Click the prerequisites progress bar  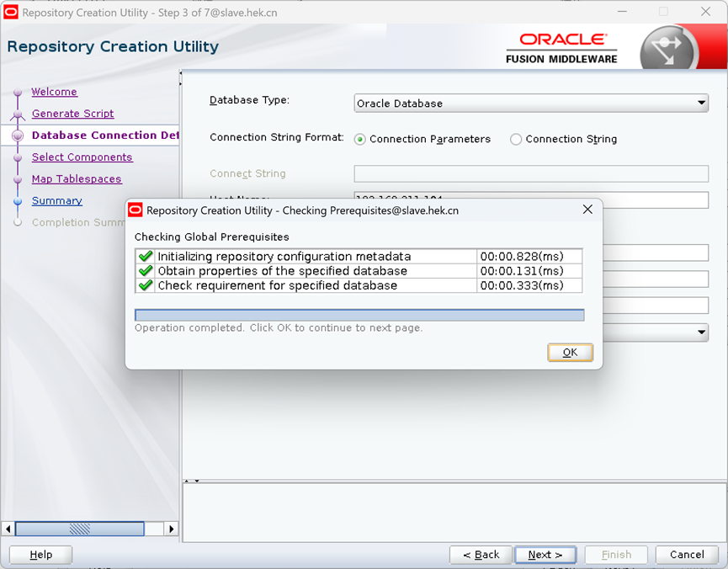point(359,315)
